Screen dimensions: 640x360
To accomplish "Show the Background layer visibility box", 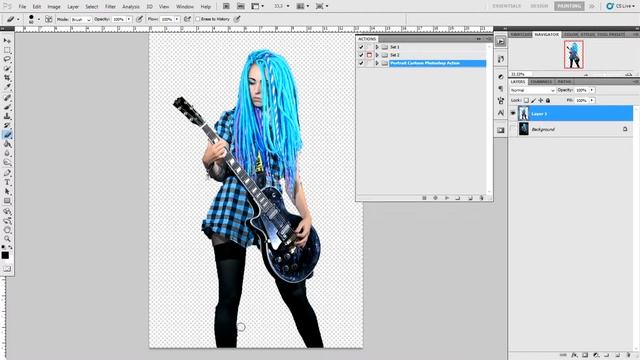I will tap(513, 129).
